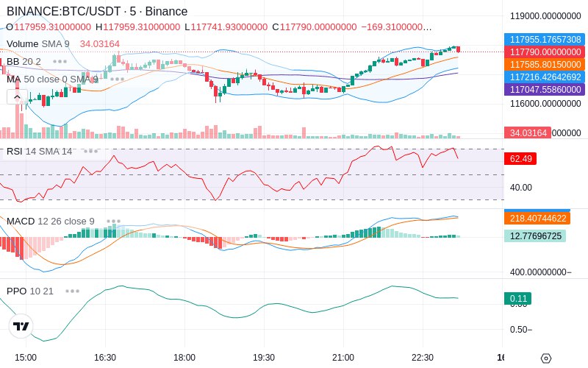This screenshot has width=588, height=368.
Task: Open more options for the BB 20 2 indicator
Action: (x=60, y=61)
